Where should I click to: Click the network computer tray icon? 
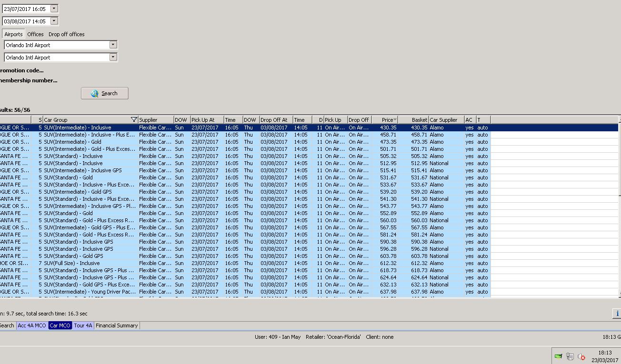570,356
